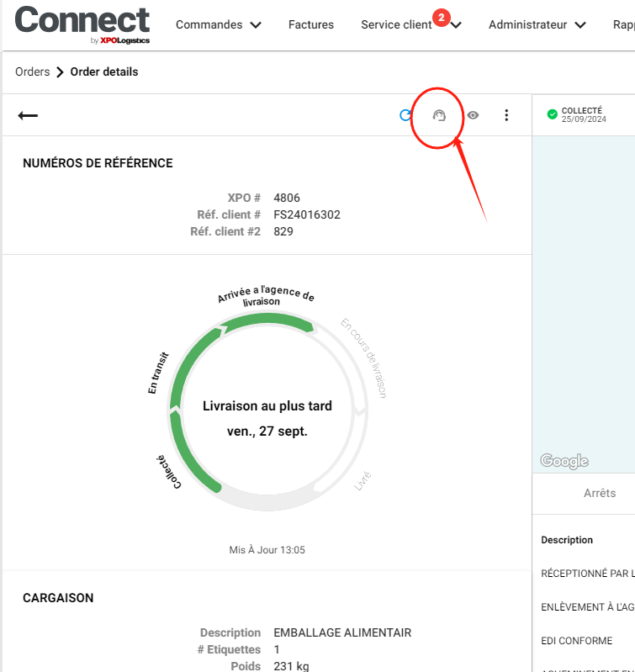Click the refresh order icon

tap(405, 115)
